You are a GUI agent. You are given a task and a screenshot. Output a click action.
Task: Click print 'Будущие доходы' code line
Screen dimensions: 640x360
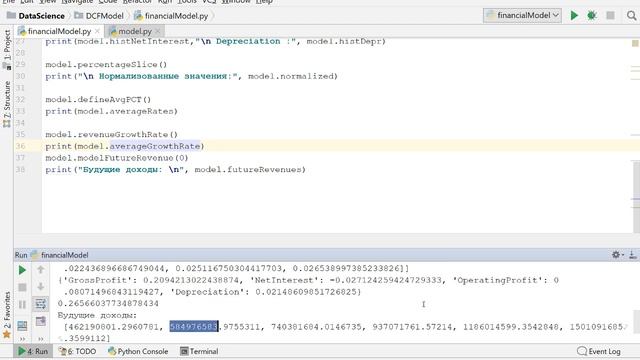point(176,170)
